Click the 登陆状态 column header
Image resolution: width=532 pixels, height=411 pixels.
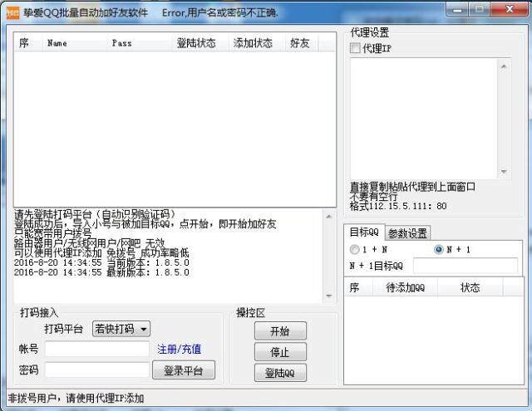tap(200, 42)
